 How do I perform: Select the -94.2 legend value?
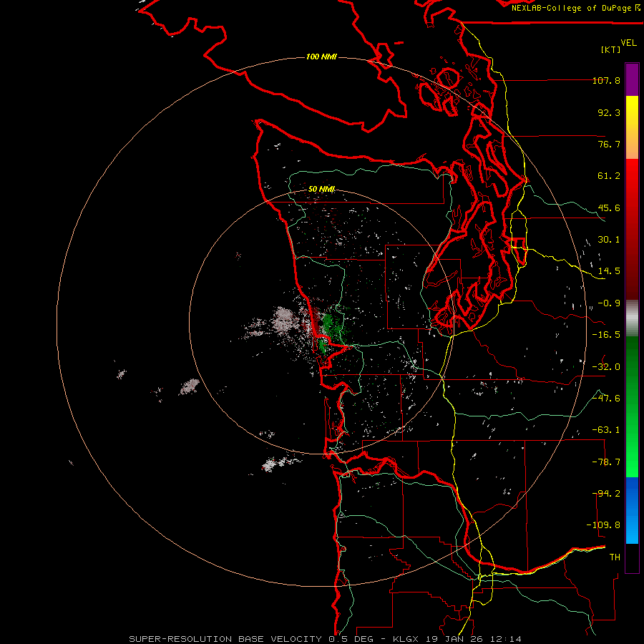tap(606, 494)
